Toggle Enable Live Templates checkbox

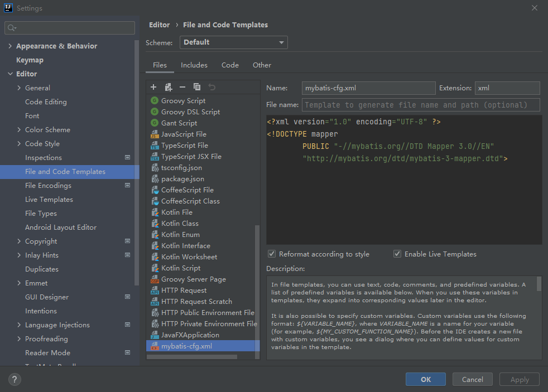click(397, 254)
